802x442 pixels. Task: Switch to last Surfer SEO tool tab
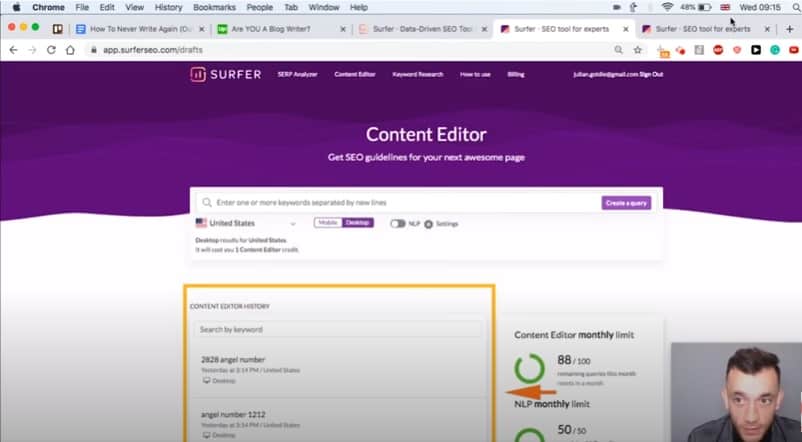pos(704,29)
